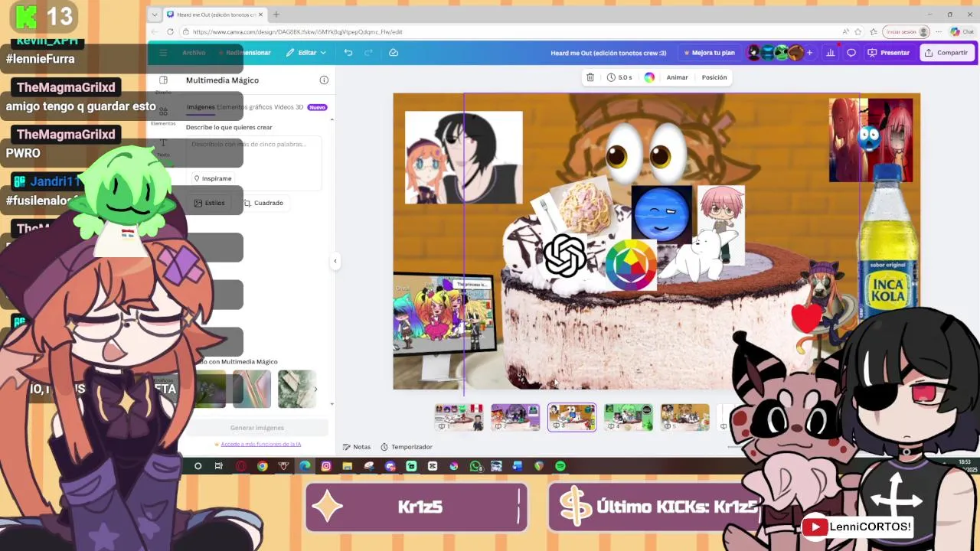Close the Heard me Out browser tab
This screenshot has width=980, height=551.
click(260, 15)
